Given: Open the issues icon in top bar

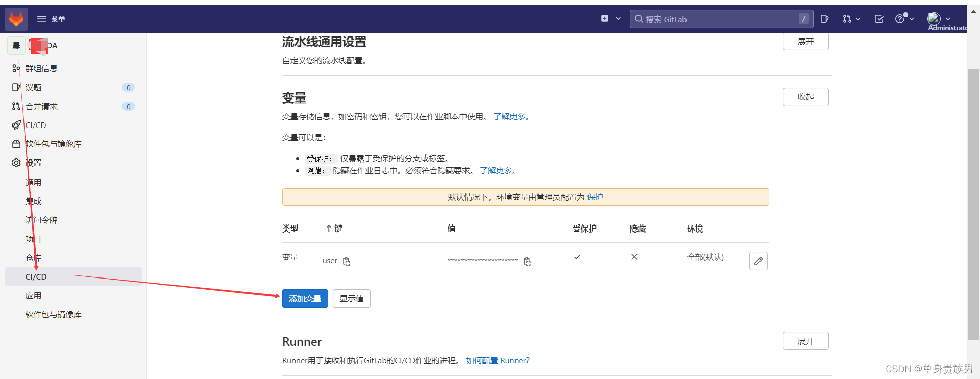Looking at the screenshot, I should pyautogui.click(x=824, y=19).
